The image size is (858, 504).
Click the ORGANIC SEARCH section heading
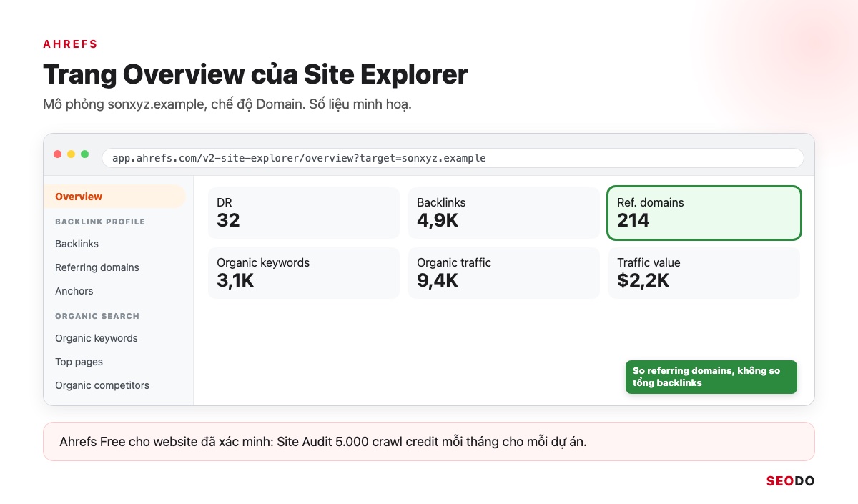point(97,316)
